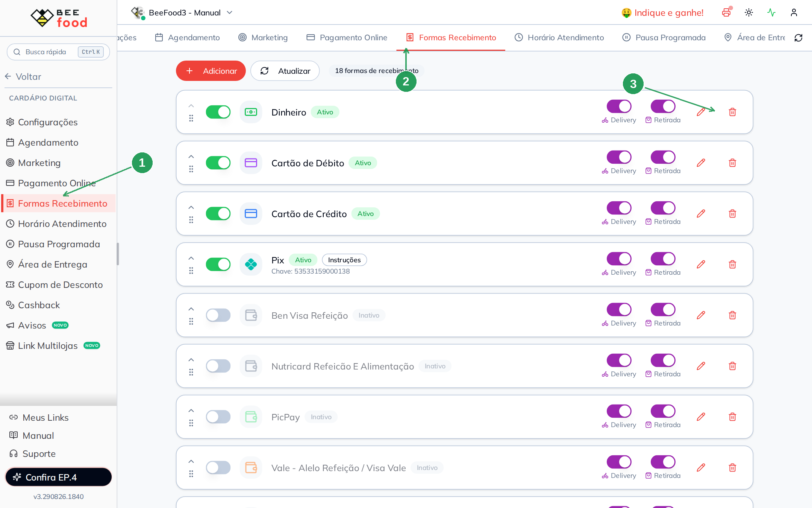
Task: Disable the Dinheiro main green toggle
Action: (218, 112)
